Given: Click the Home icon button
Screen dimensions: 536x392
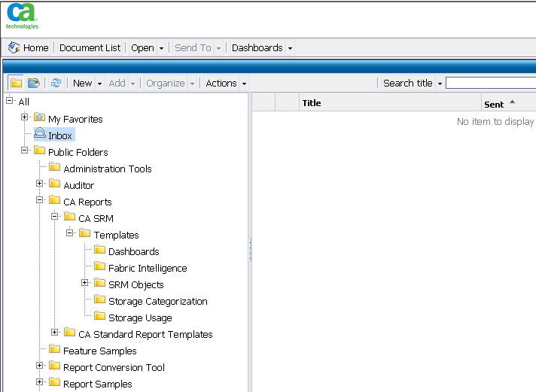Looking at the screenshot, I should pyautogui.click(x=14, y=47).
